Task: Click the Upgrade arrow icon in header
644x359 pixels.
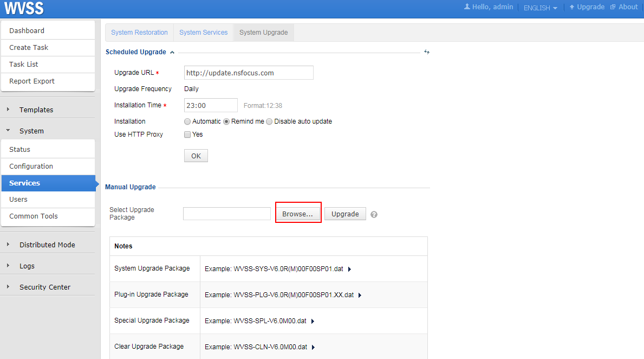Action: tap(571, 7)
